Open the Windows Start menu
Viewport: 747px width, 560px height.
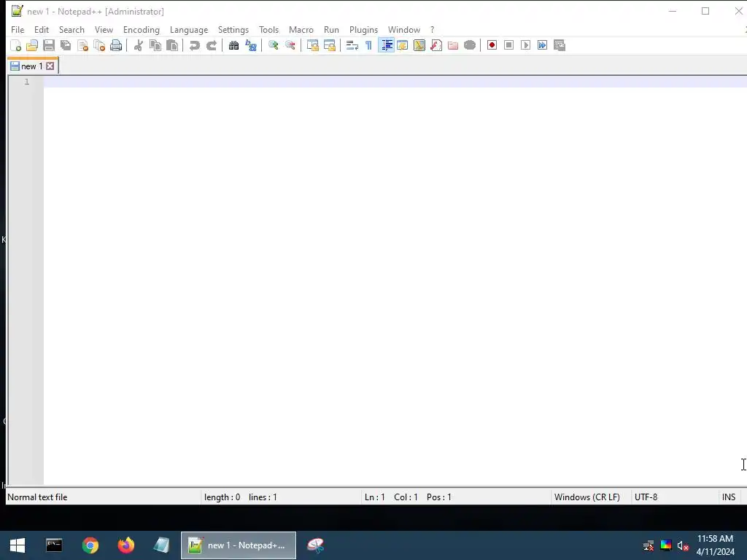tap(18, 545)
